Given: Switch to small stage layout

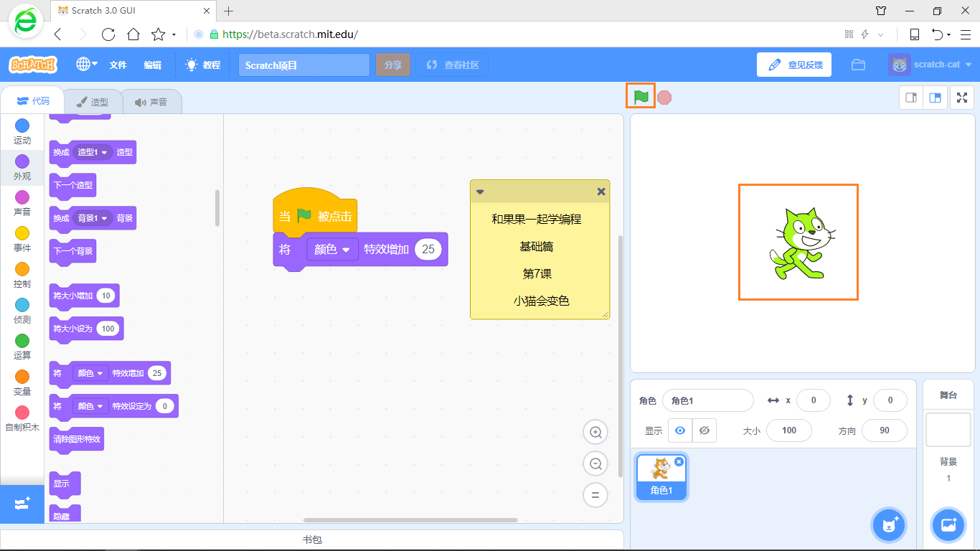Looking at the screenshot, I should coord(911,98).
